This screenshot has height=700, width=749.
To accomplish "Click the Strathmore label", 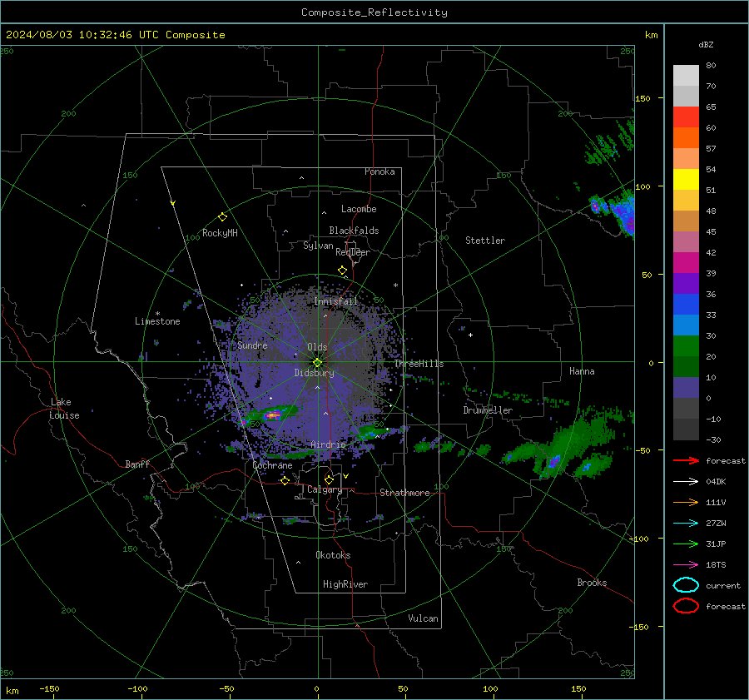I will [405, 493].
